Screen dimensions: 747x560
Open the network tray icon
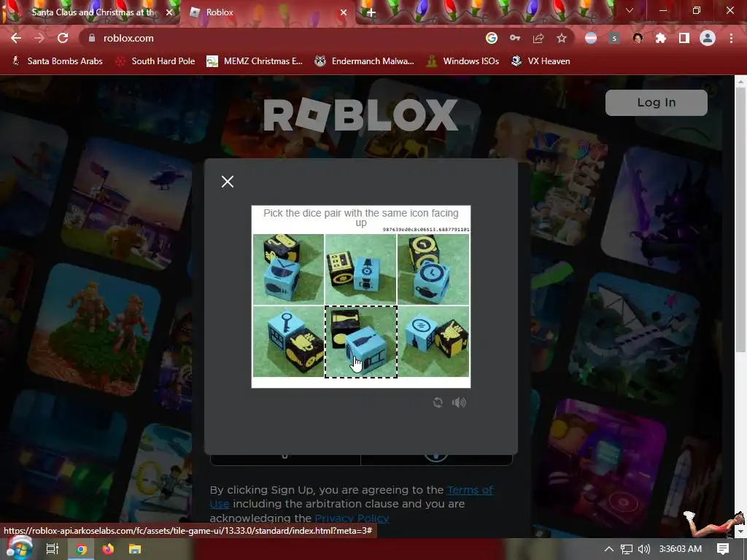[627, 549]
